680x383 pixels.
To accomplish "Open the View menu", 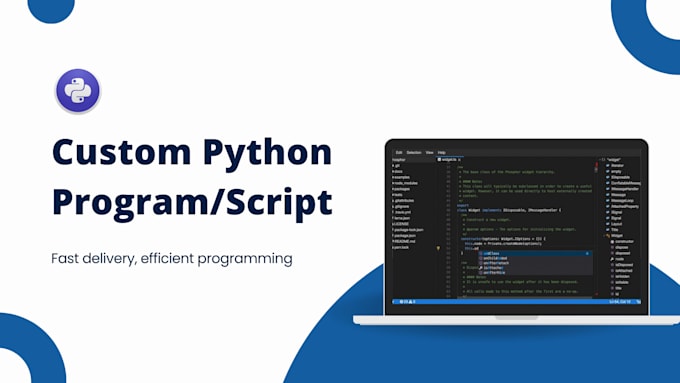I will (429, 153).
